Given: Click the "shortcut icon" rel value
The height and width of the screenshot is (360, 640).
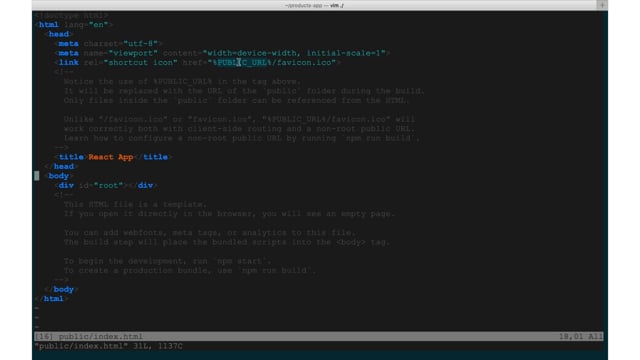Looking at the screenshot, I should pyautogui.click(x=140, y=62).
